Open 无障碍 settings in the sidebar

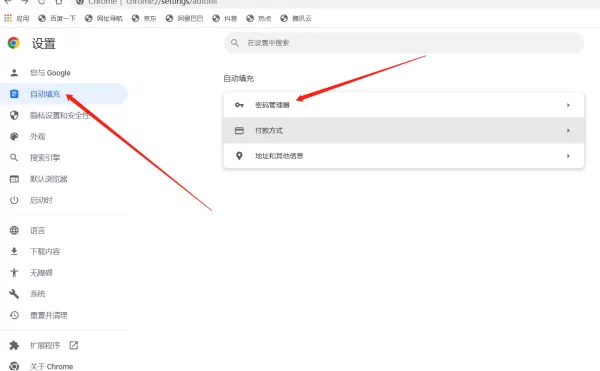coord(41,273)
